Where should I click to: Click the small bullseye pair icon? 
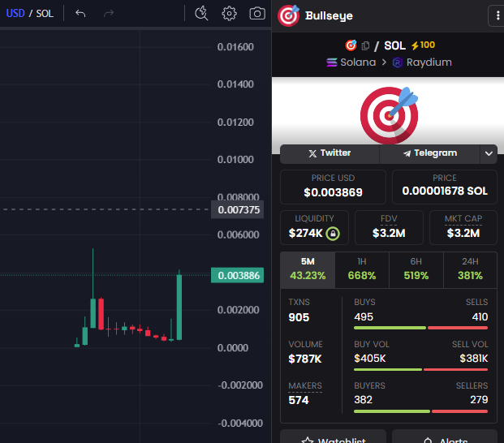(351, 45)
